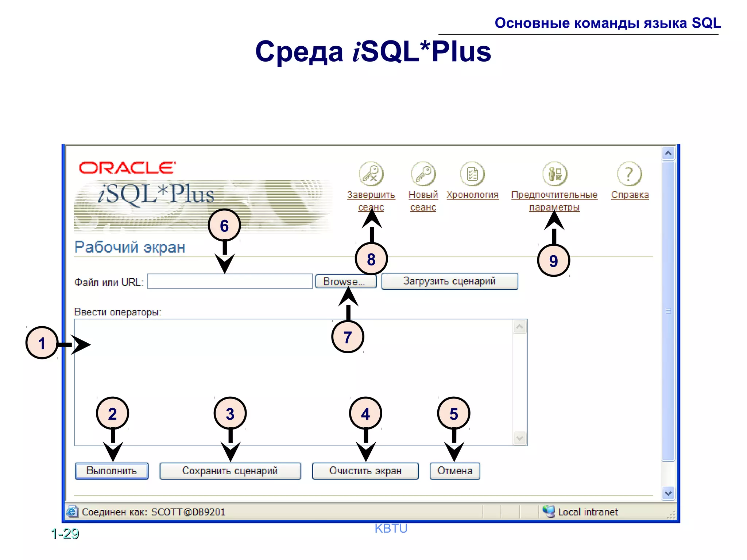Click the Internet Explorer page icon in status bar
Screen dimensions: 747x560
pos(72,512)
